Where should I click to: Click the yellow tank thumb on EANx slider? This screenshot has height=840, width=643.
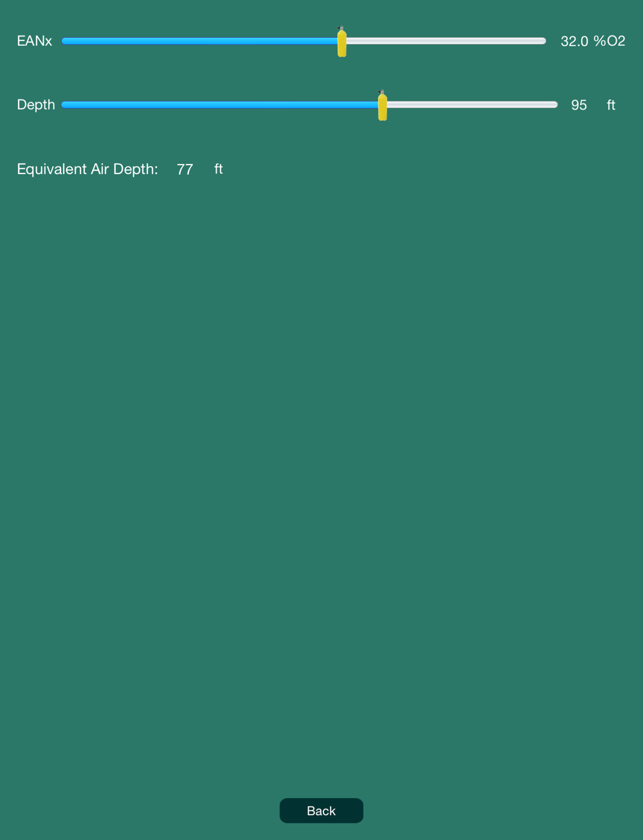pos(342,42)
